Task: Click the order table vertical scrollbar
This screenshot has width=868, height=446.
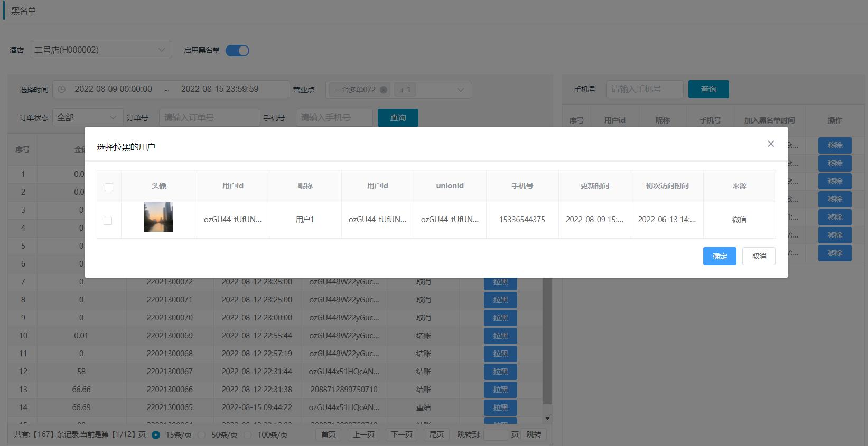Action: click(x=547, y=343)
